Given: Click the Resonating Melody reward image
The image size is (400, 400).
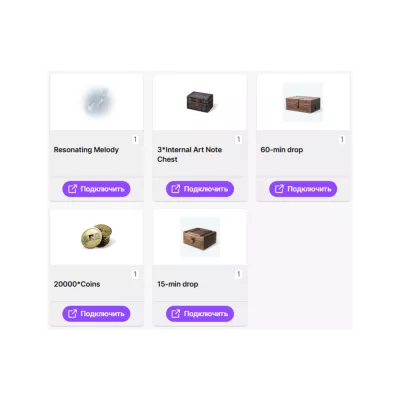Looking at the screenshot, I should [x=97, y=102].
